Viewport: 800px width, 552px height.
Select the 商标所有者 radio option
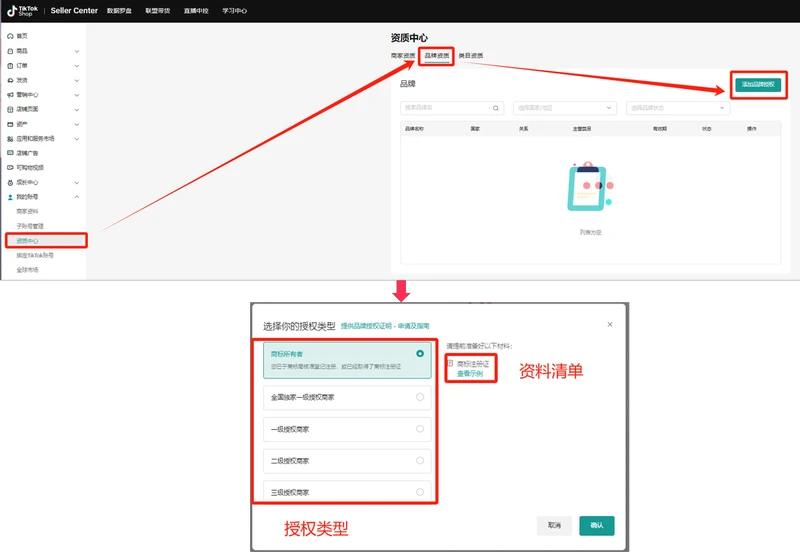coord(420,354)
